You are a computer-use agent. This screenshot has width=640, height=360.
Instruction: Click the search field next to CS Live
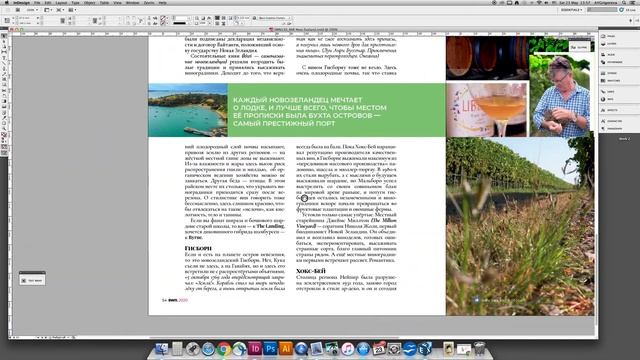tap(602, 9)
